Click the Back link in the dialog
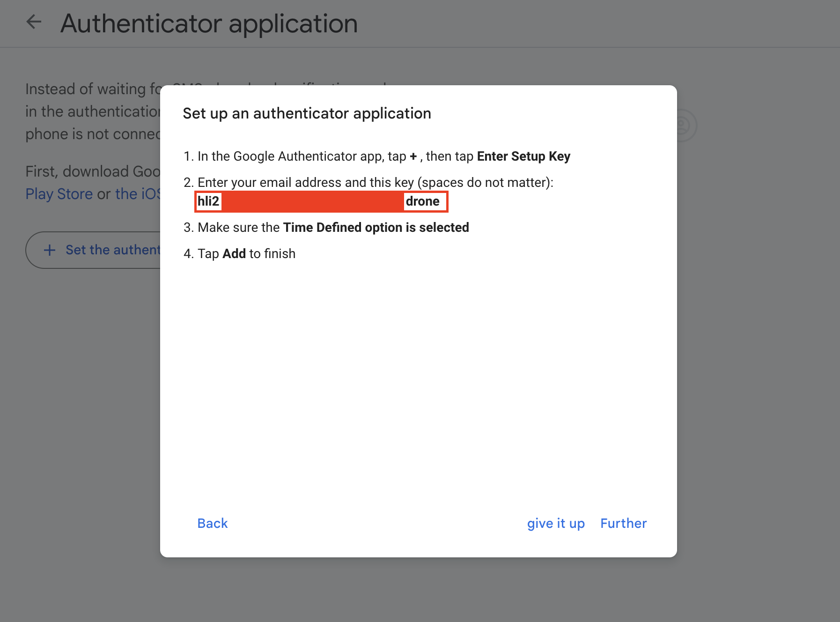The image size is (840, 622). coord(212,523)
